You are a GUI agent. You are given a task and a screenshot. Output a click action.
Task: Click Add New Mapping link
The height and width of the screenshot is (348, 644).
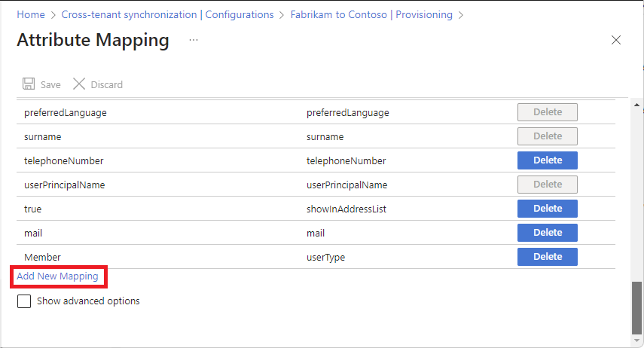coord(57,276)
